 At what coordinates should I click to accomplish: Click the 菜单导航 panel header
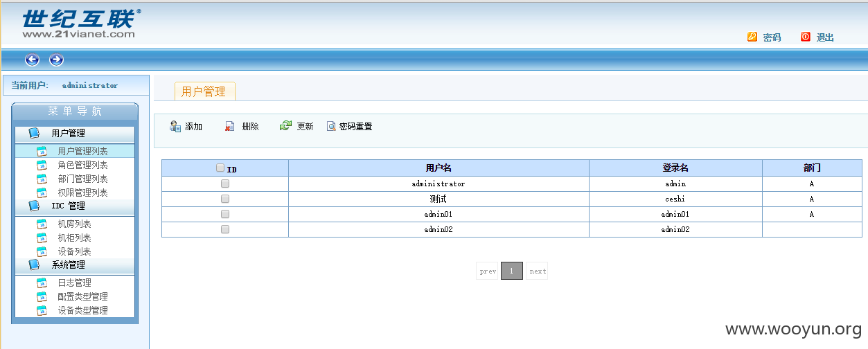click(75, 111)
